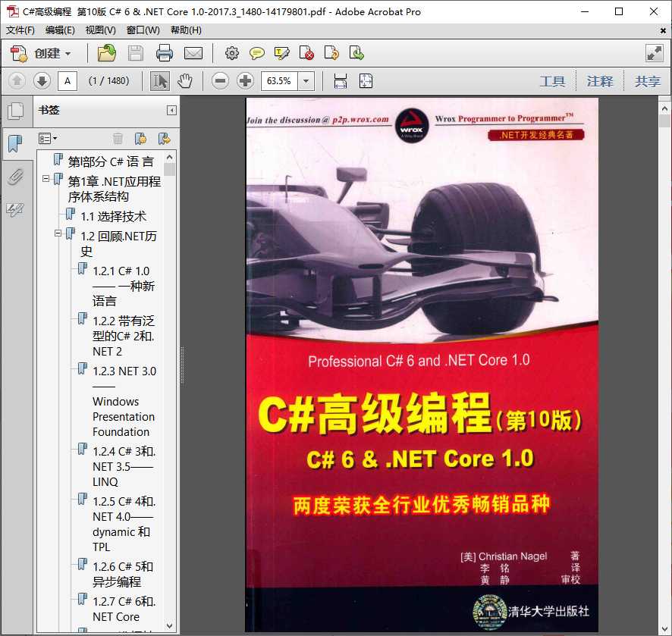This screenshot has width=672, height=636.
Task: Zoom in with plus button
Action: [x=246, y=81]
